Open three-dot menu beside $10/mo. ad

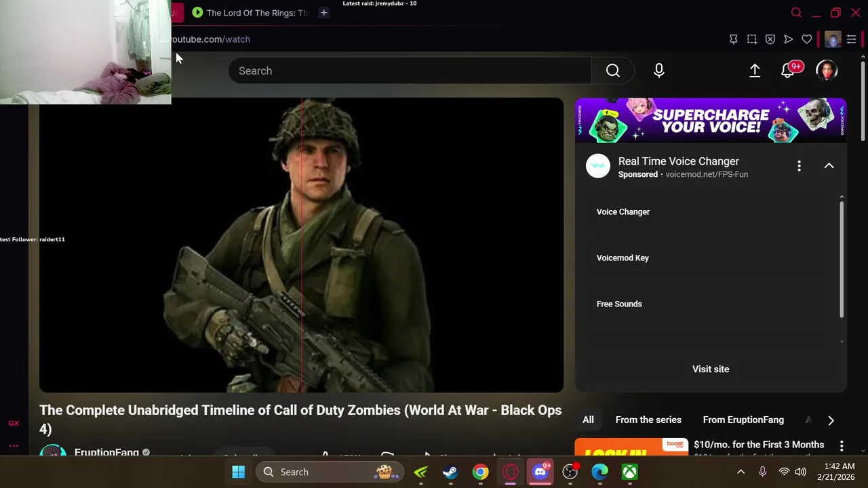(842, 446)
